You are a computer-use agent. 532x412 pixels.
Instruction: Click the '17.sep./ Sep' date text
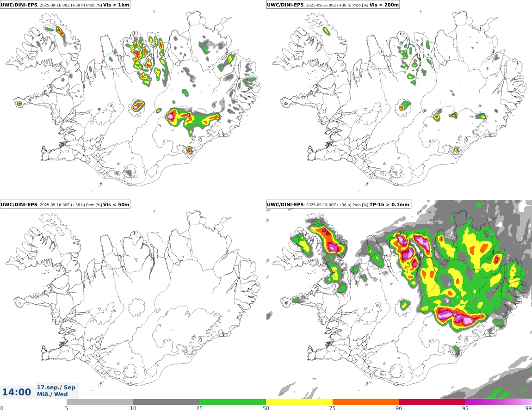coord(56,387)
